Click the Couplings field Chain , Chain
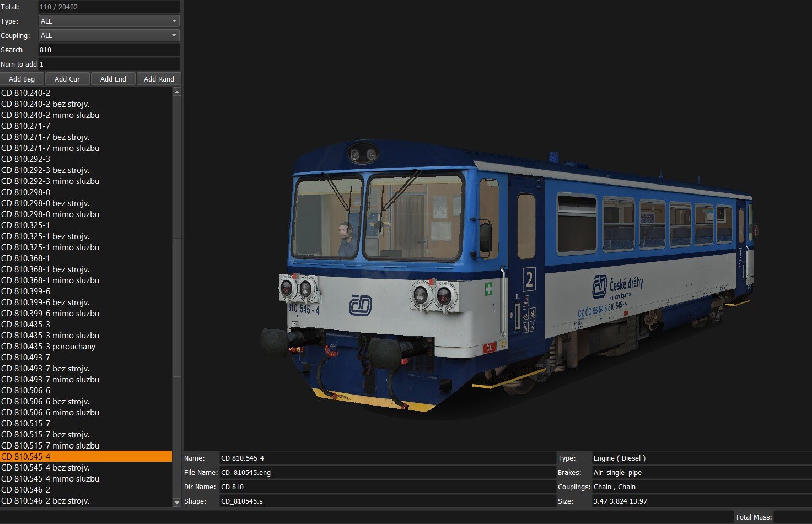 [702, 487]
